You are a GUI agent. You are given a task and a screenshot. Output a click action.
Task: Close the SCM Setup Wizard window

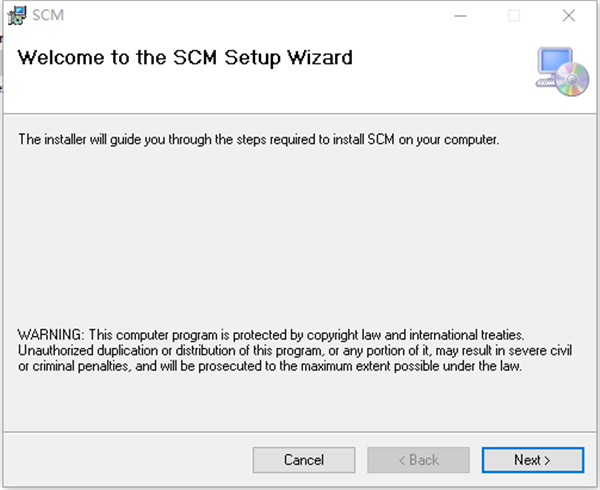tap(568, 16)
